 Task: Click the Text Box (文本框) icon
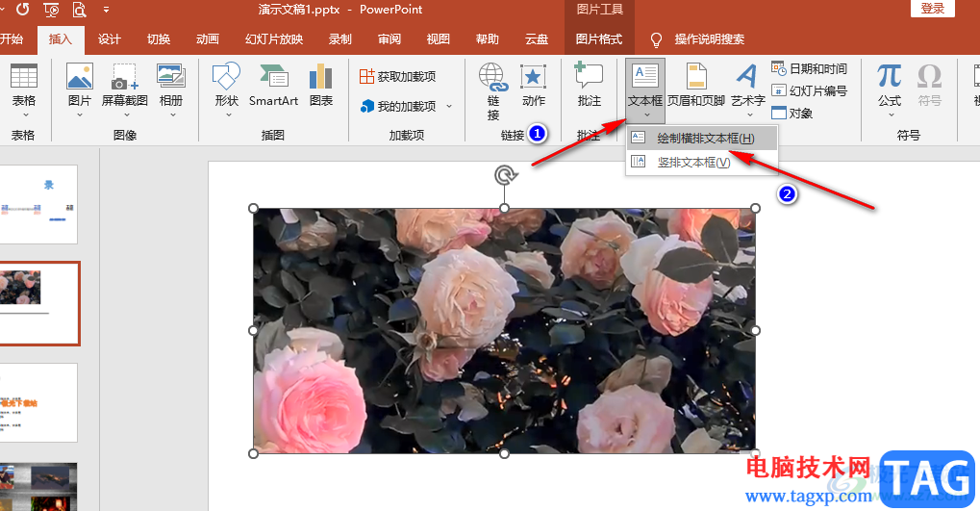click(x=645, y=76)
